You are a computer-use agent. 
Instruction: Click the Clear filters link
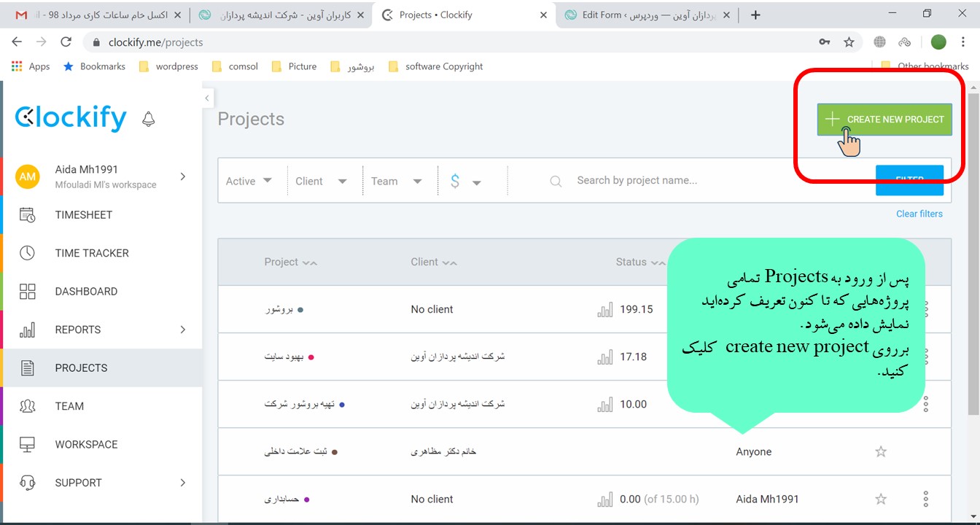click(x=919, y=214)
